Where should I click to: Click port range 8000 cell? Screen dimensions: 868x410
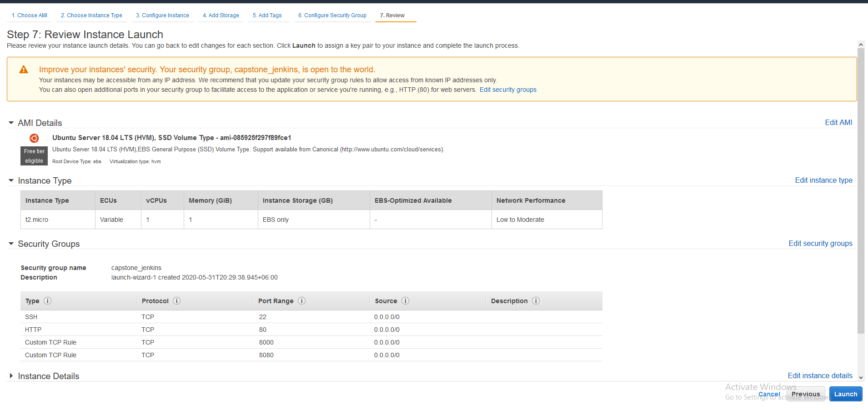click(x=266, y=342)
